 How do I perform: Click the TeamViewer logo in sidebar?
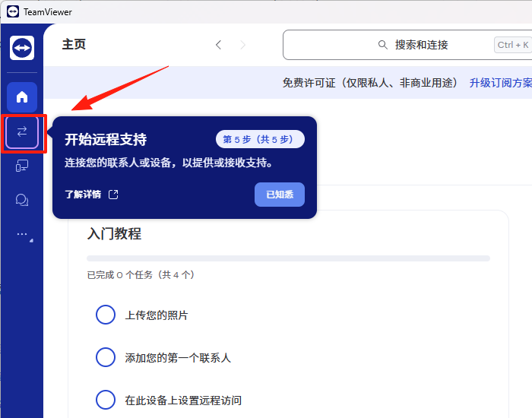22,48
